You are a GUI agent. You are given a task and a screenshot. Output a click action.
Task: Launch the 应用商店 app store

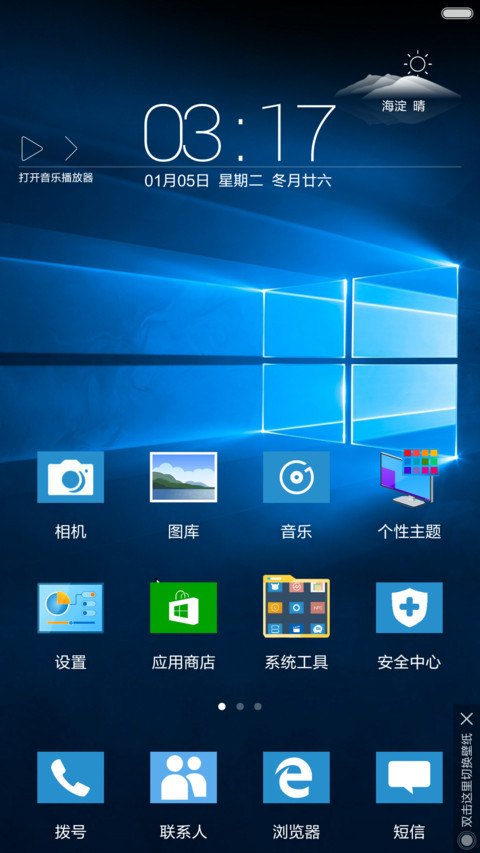click(x=183, y=608)
